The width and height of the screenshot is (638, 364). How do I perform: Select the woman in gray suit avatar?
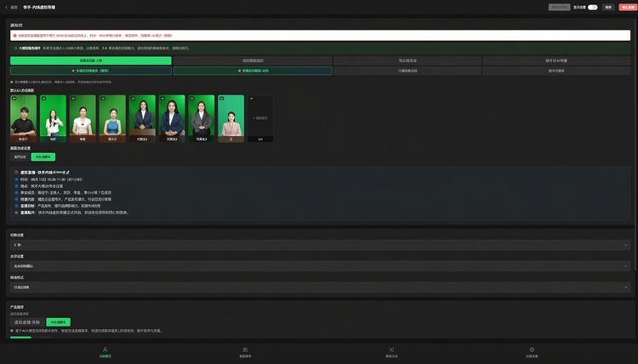tap(202, 119)
